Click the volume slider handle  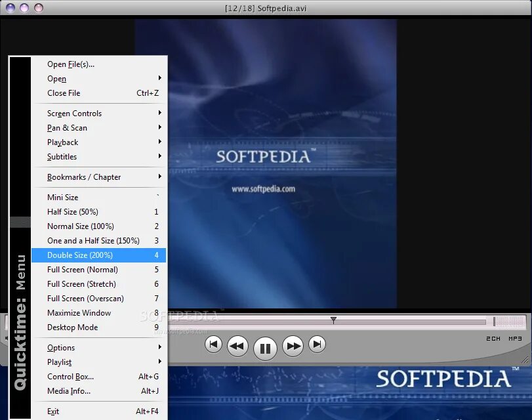coord(495,321)
